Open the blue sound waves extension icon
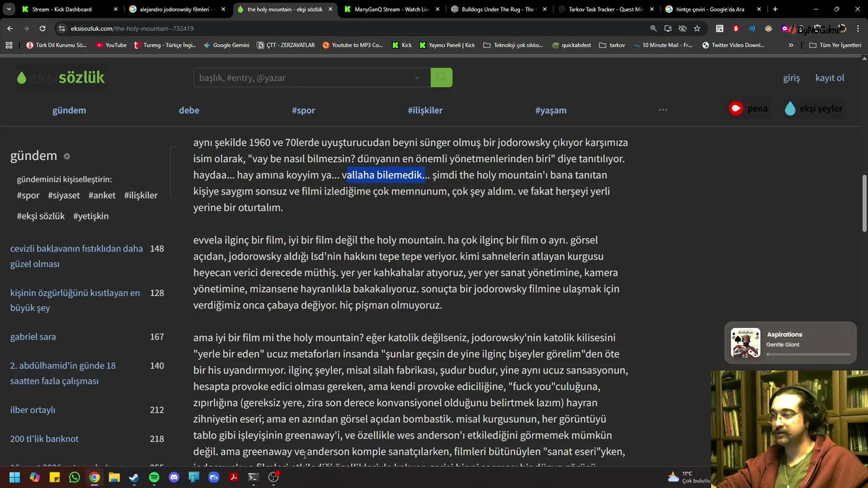Screen dimensions: 868x488 click(x=752, y=28)
